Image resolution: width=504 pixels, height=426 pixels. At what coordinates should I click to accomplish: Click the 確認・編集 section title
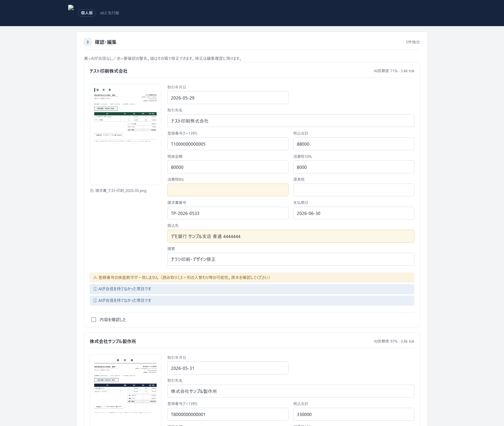click(x=106, y=42)
